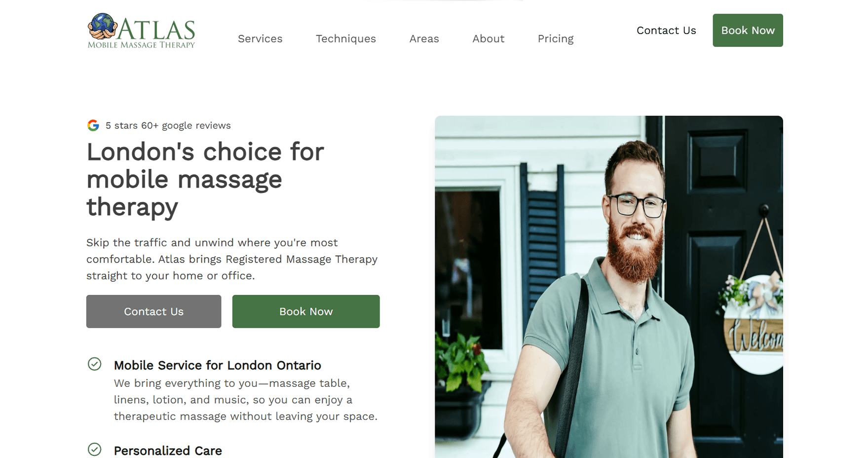The image size is (868, 458).
Task: Open the Techniques menu item
Action: tap(346, 38)
